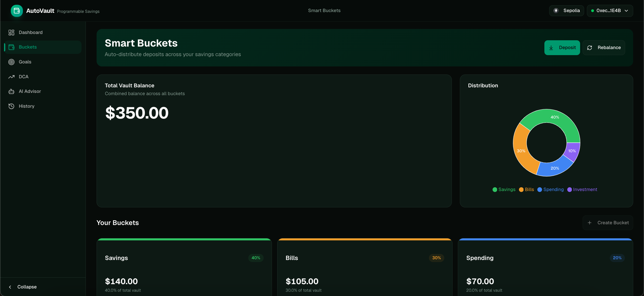Go to the AI Advisor page

[x=30, y=91]
